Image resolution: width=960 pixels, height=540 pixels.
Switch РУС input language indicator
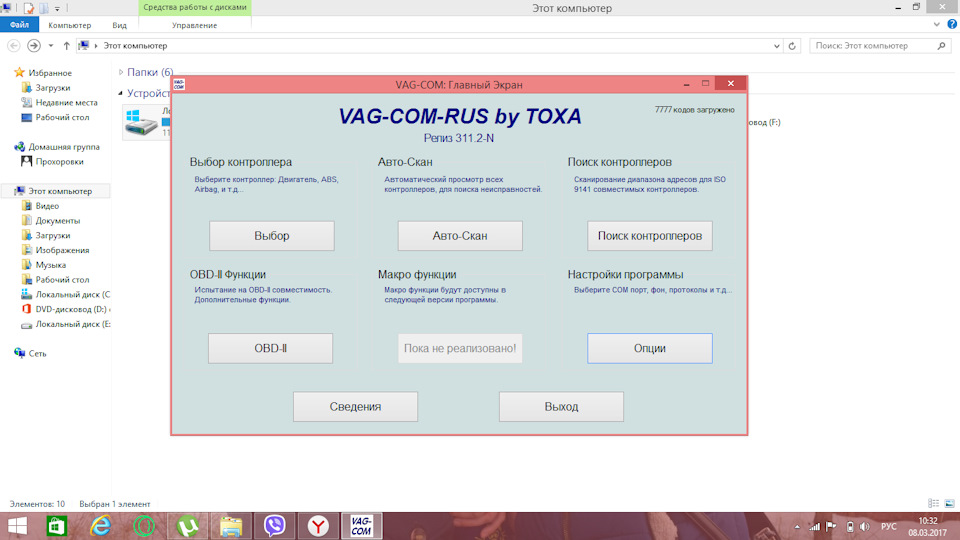[888, 527]
